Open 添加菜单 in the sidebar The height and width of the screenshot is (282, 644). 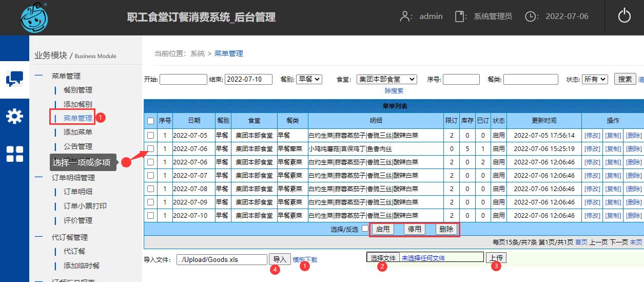click(78, 132)
